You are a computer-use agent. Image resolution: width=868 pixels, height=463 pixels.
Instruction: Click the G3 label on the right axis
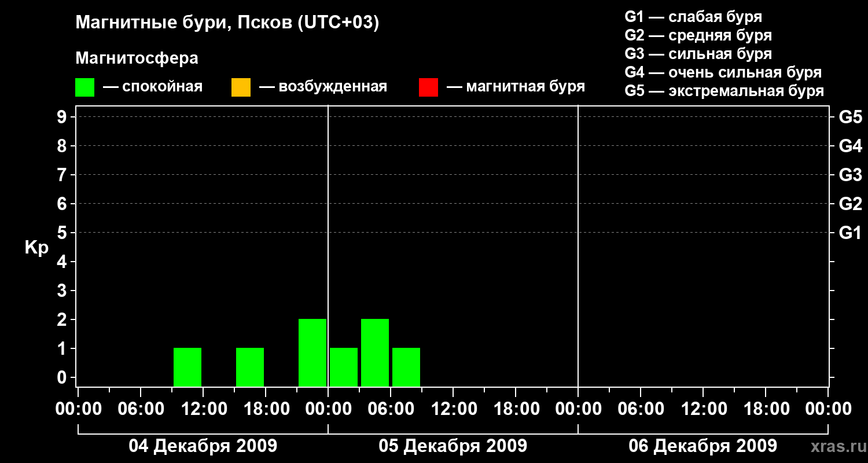click(851, 175)
